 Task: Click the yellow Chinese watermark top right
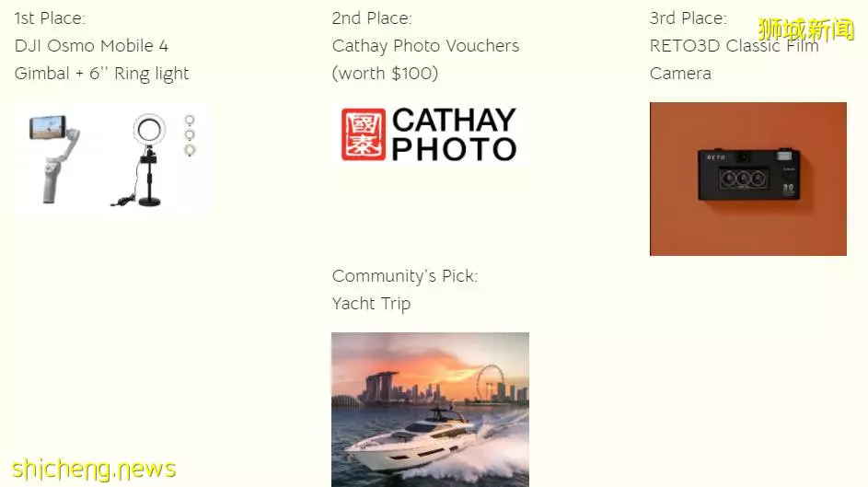806,29
